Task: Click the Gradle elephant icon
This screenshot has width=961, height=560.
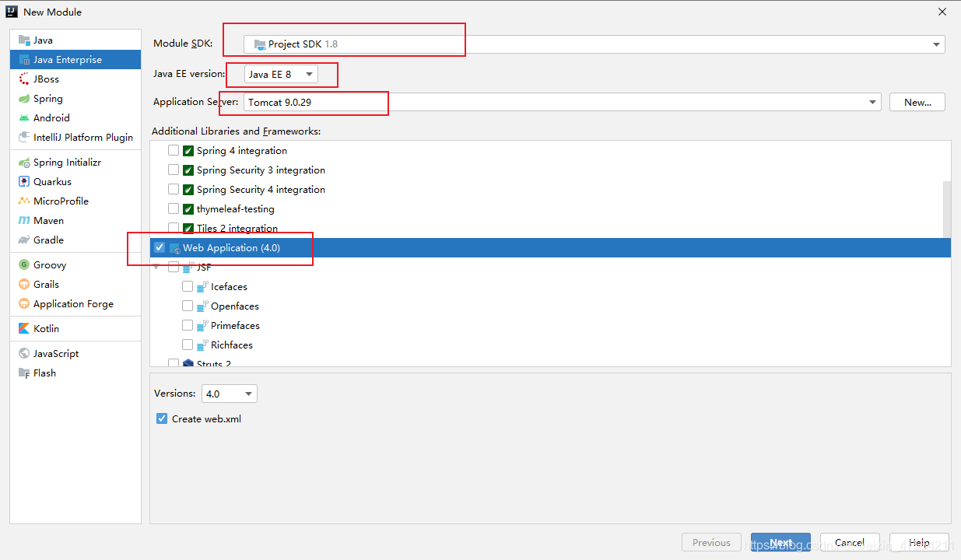Action: (x=24, y=240)
